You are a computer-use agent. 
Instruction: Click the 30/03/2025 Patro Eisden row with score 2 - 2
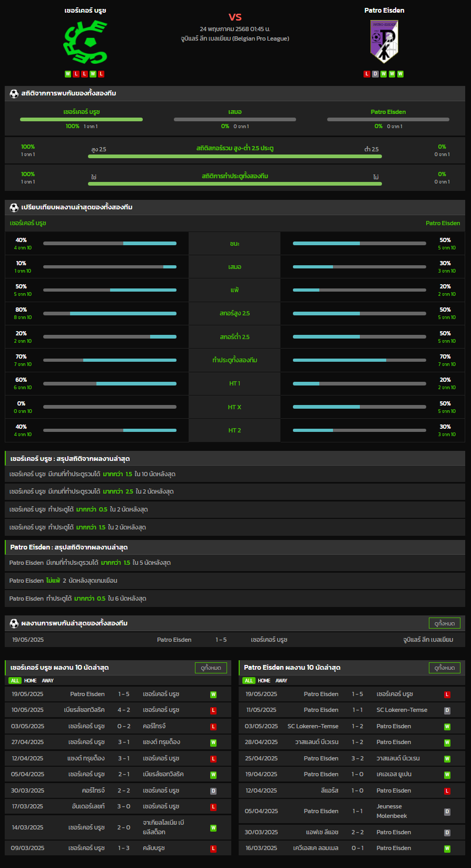pos(352,833)
